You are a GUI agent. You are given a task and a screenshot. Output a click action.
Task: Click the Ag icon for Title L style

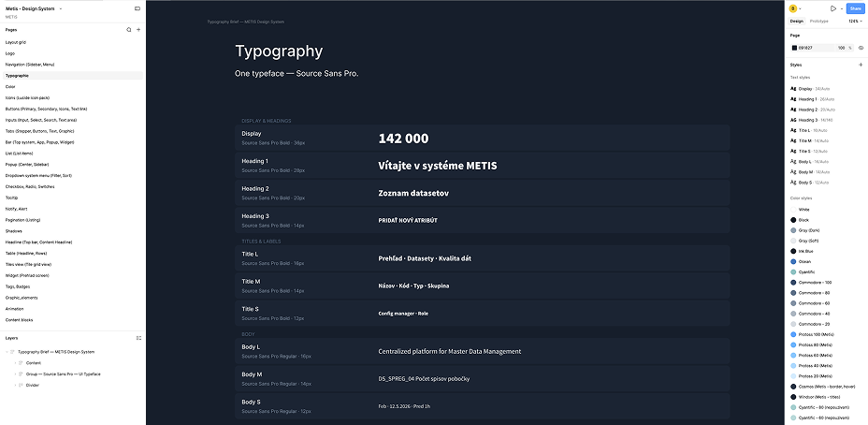click(793, 130)
